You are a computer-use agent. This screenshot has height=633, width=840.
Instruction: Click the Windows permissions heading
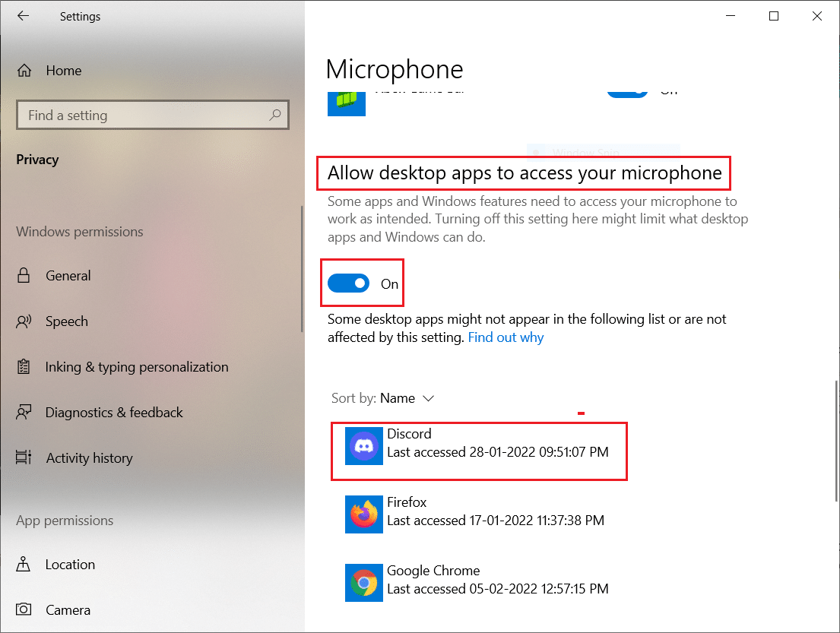[80, 232]
